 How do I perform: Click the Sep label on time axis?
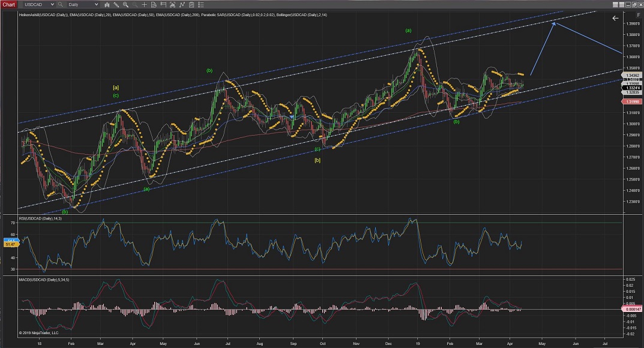point(293,343)
